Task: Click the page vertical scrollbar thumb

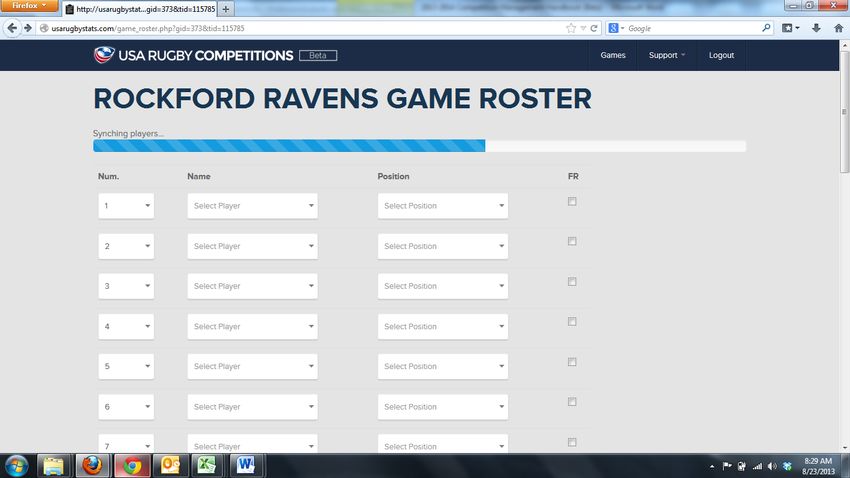Action: tap(844, 113)
